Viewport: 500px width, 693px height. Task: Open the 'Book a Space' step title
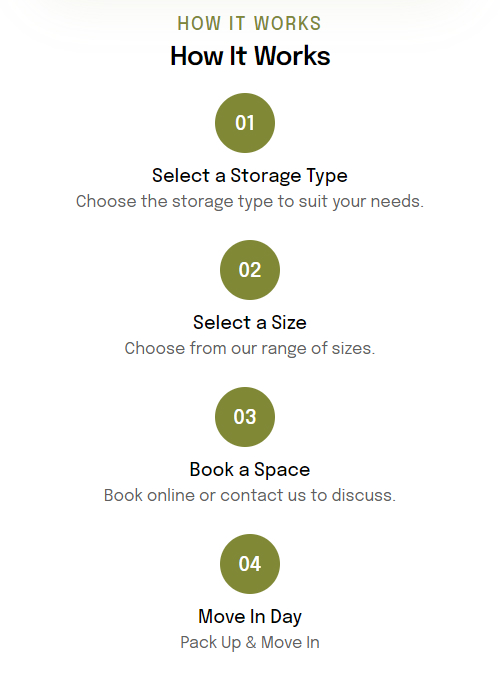(250, 470)
